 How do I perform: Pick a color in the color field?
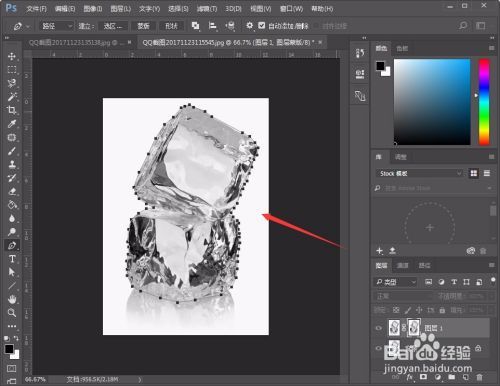click(432, 102)
